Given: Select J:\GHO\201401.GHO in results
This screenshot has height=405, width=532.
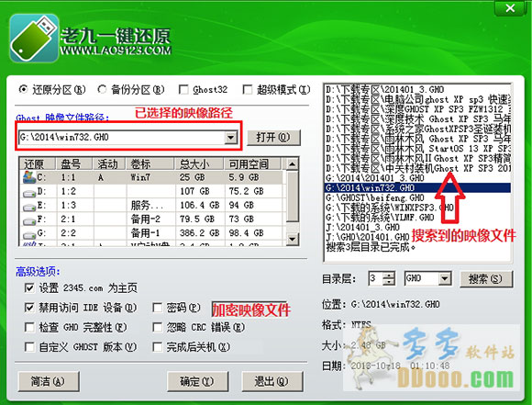Looking at the screenshot, I should click(x=417, y=237).
